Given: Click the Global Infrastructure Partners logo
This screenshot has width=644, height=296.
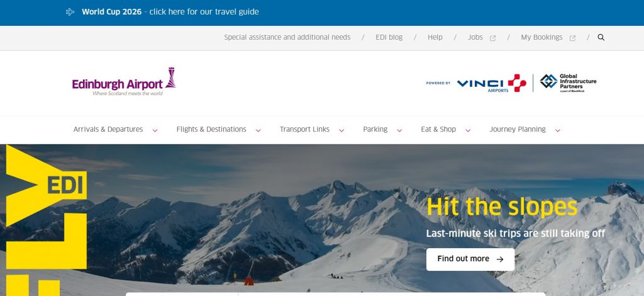Looking at the screenshot, I should coord(568,83).
